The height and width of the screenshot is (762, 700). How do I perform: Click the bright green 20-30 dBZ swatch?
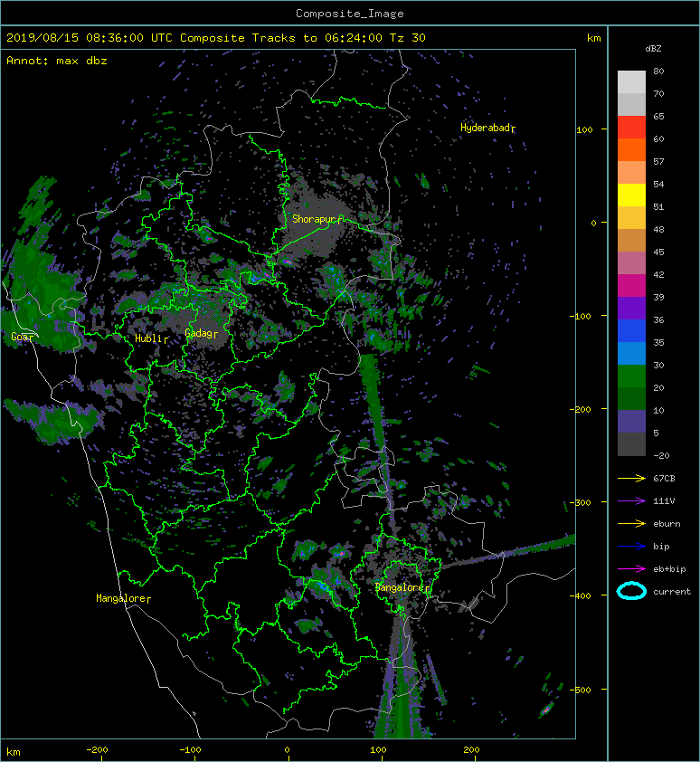[631, 376]
